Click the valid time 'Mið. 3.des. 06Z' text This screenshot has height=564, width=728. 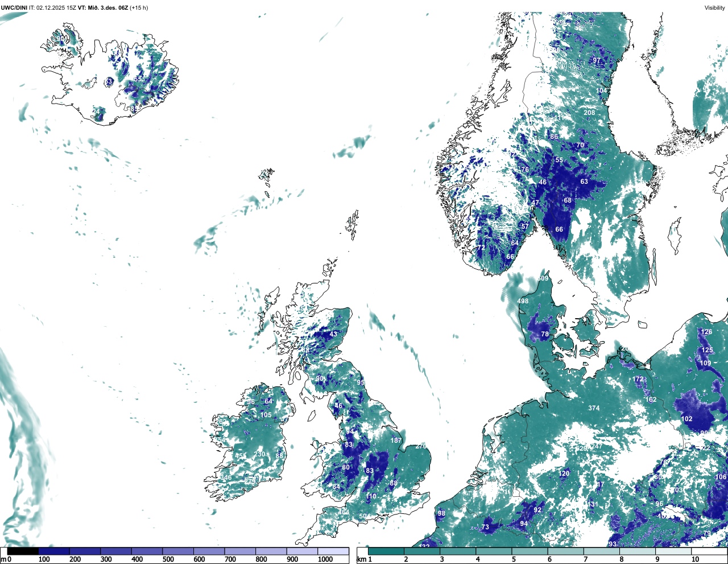click(107, 8)
